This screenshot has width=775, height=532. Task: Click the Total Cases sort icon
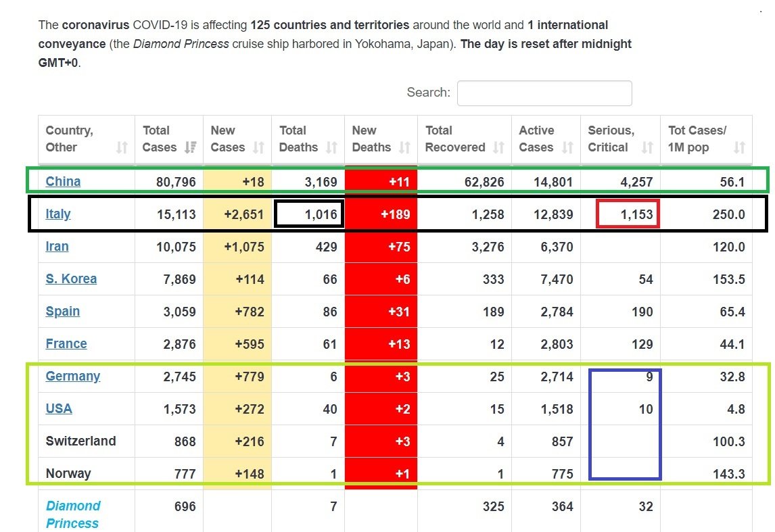click(190, 147)
